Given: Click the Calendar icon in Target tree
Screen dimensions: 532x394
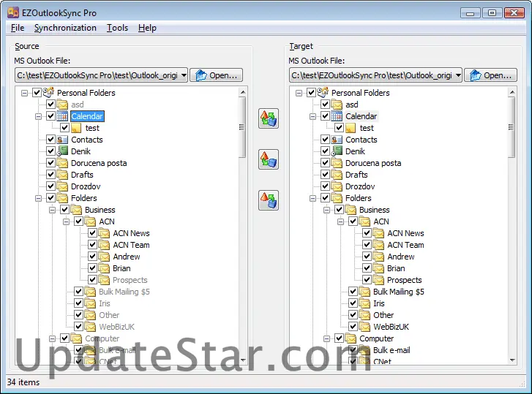Looking at the screenshot, I should [x=337, y=116].
